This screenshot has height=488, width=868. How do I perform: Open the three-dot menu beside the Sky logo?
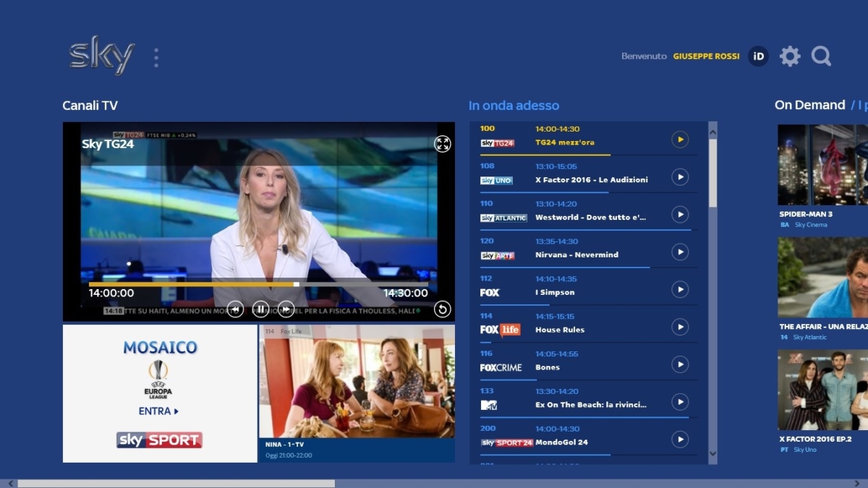click(x=156, y=56)
